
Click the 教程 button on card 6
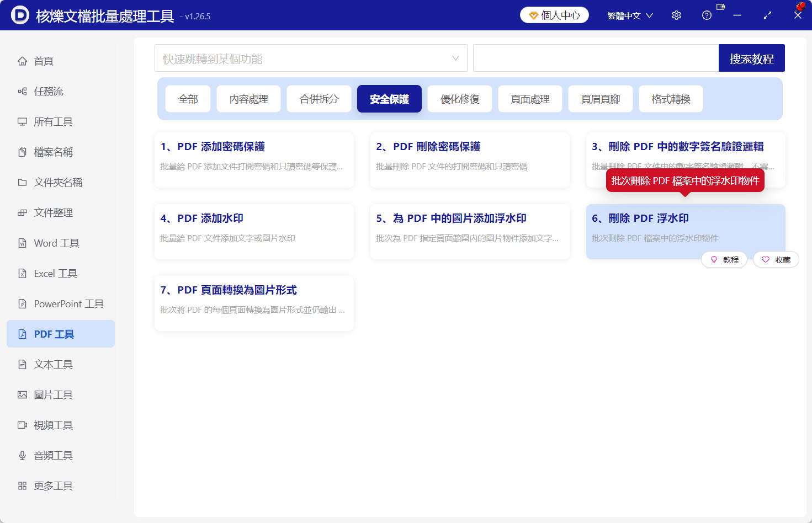pyautogui.click(x=724, y=259)
